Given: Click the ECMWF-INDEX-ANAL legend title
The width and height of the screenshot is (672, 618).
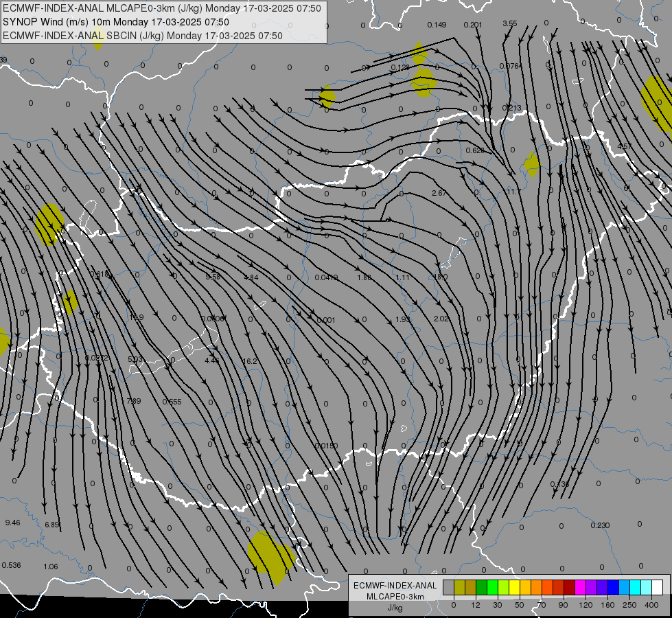Looking at the screenshot, I should pos(395,586).
